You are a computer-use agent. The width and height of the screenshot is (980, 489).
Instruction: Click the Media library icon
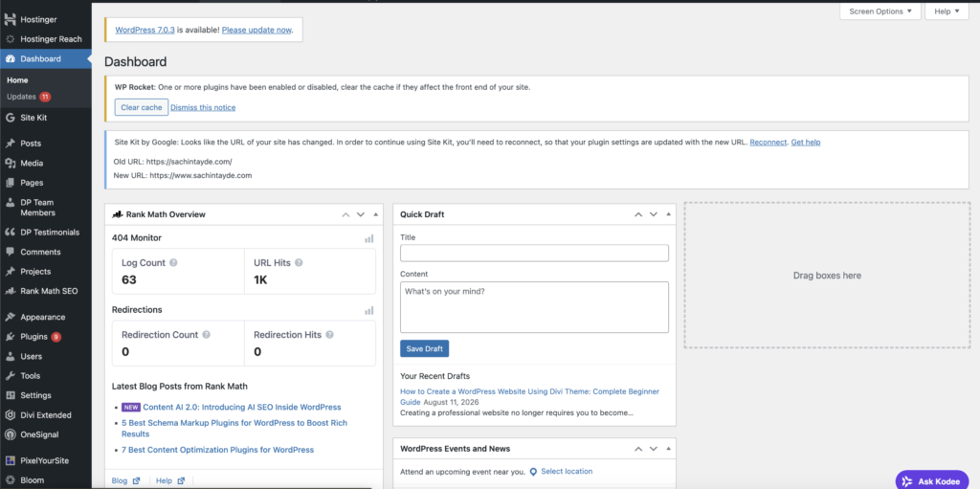pos(10,164)
